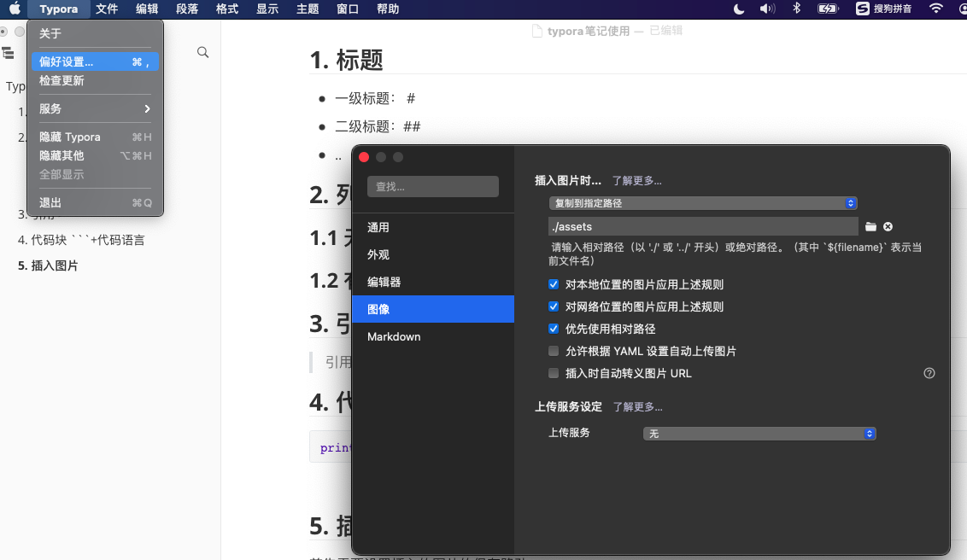Open the Typora menu bar item
967x560 pixels.
click(59, 9)
